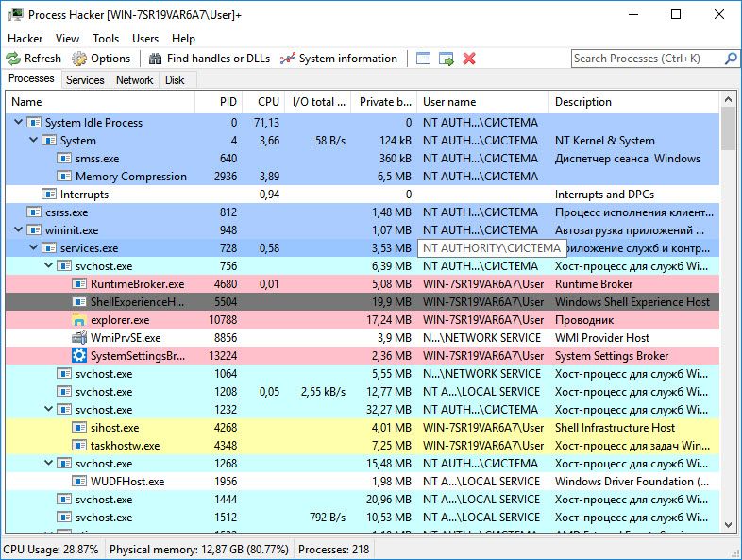Click the Interrupts row icon
Image resolution: width=742 pixels, height=560 pixels.
pos(49,195)
